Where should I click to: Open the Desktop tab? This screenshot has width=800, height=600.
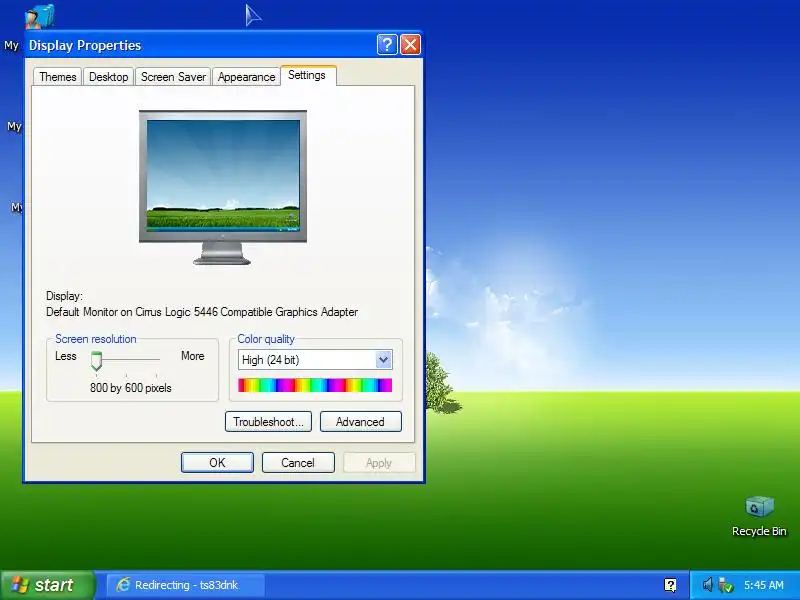click(x=109, y=77)
